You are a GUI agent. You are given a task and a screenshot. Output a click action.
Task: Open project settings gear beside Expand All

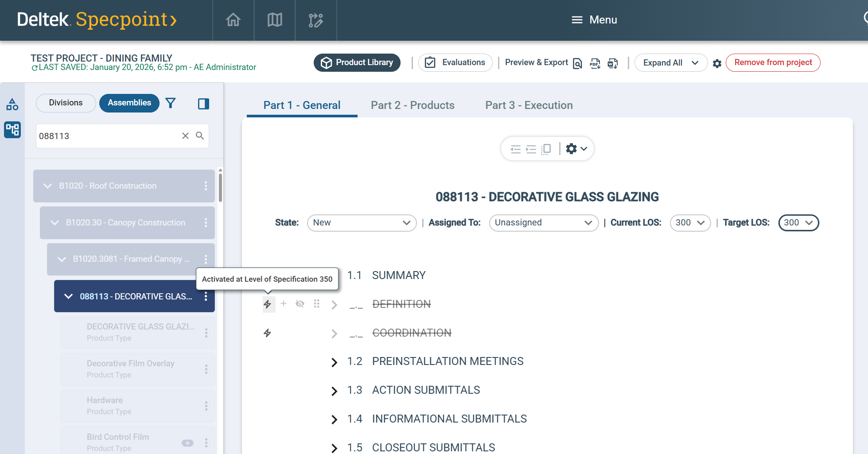pos(717,63)
